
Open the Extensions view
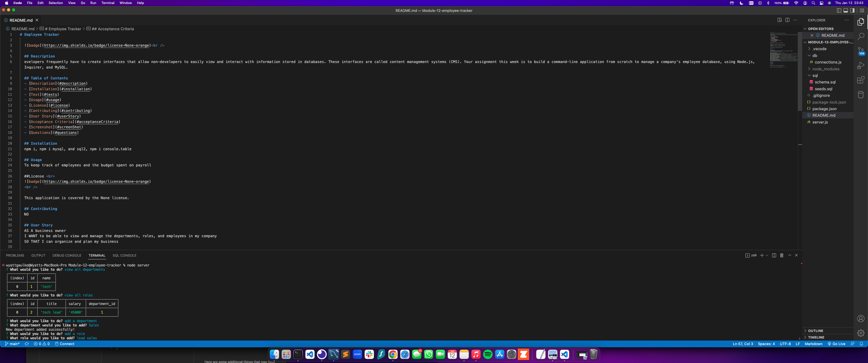pyautogui.click(x=861, y=80)
